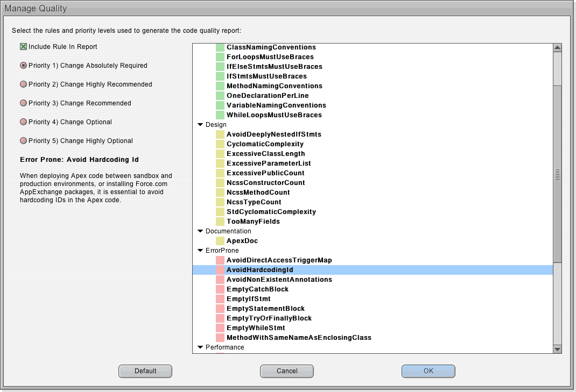Image resolution: width=576 pixels, height=392 pixels.
Task: Select Priority 4 Change Optional radio
Action: [x=23, y=122]
